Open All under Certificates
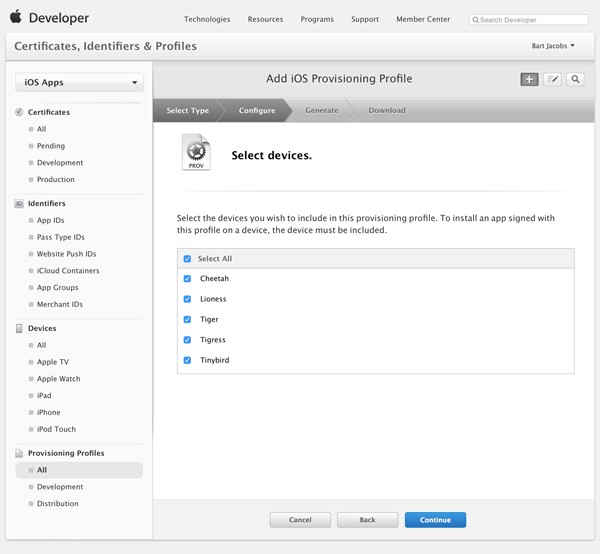 (x=41, y=129)
